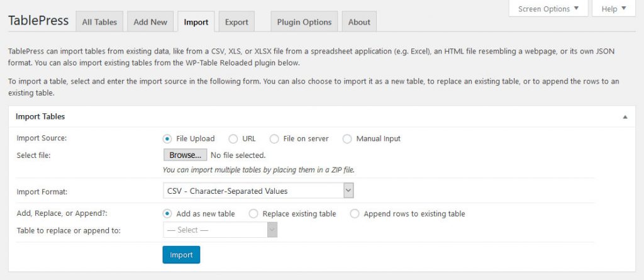
Task: Select Append rows to existing table
Action: click(355, 214)
